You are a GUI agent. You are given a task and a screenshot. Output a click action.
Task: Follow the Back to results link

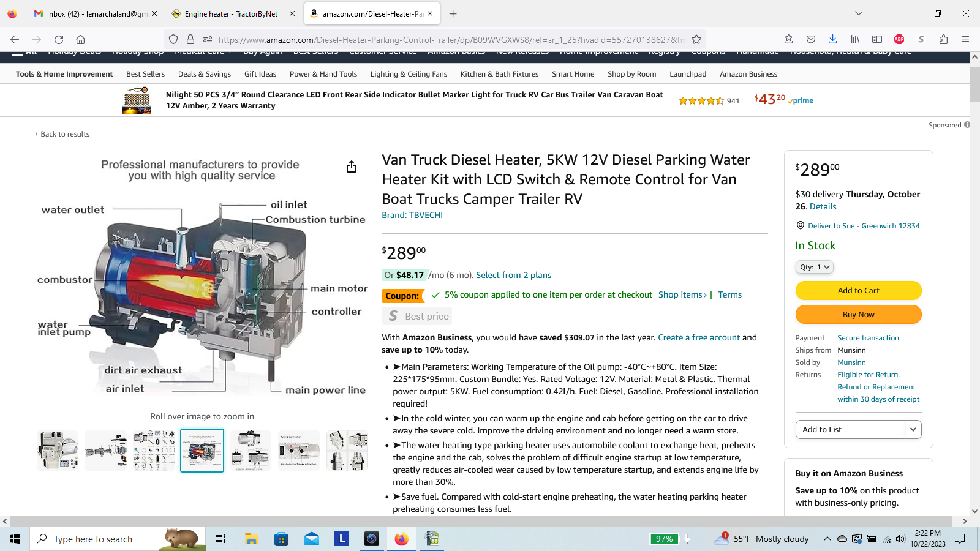click(x=65, y=134)
